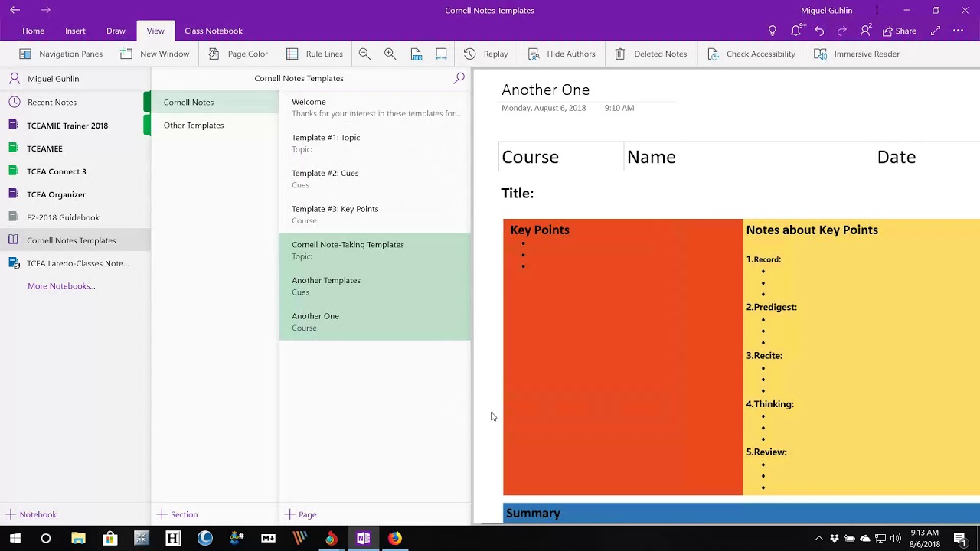The height and width of the screenshot is (551, 980).
Task: Start Replay of ink strokes
Action: coord(485,54)
